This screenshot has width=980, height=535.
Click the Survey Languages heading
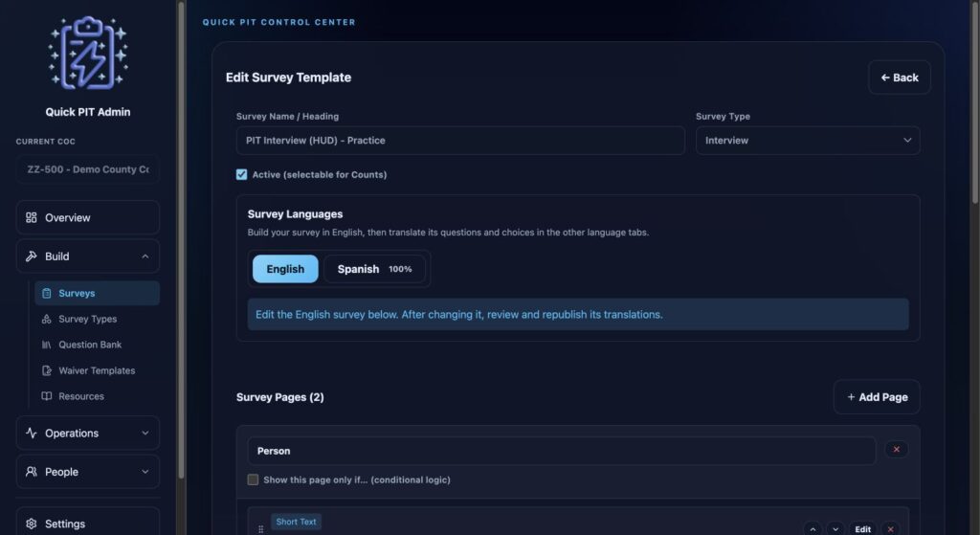pyautogui.click(x=295, y=213)
